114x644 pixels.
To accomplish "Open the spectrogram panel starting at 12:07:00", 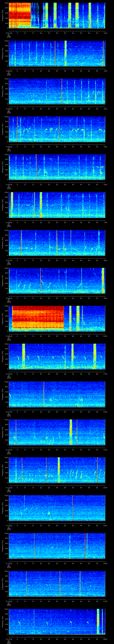I will pyautogui.click(x=57, y=243).
